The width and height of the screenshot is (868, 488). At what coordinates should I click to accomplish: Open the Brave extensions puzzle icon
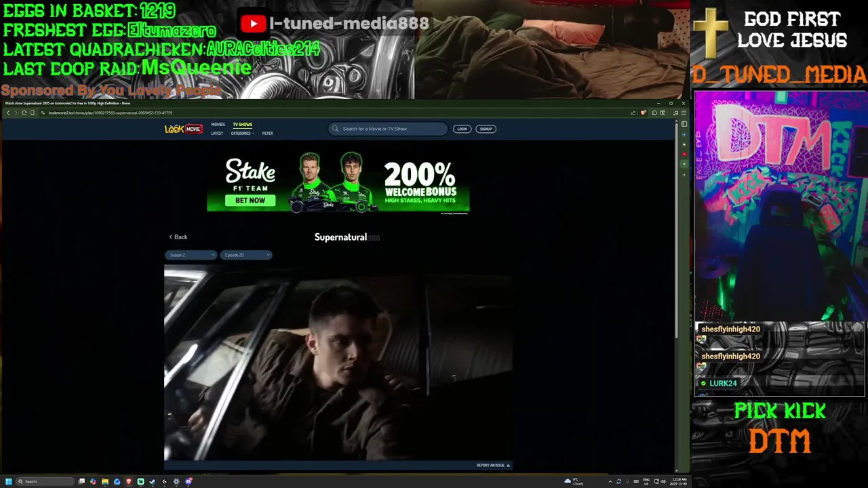point(654,113)
